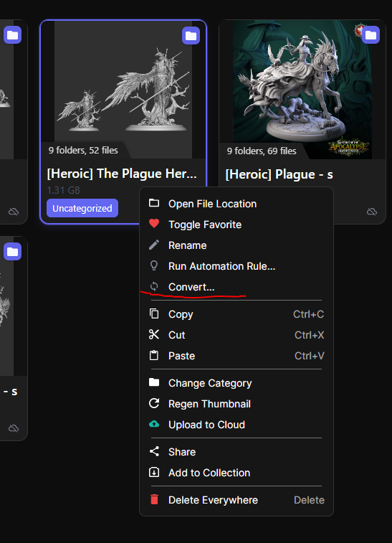
Task: Click the 9 folders, 69 files label
Action: (x=262, y=151)
